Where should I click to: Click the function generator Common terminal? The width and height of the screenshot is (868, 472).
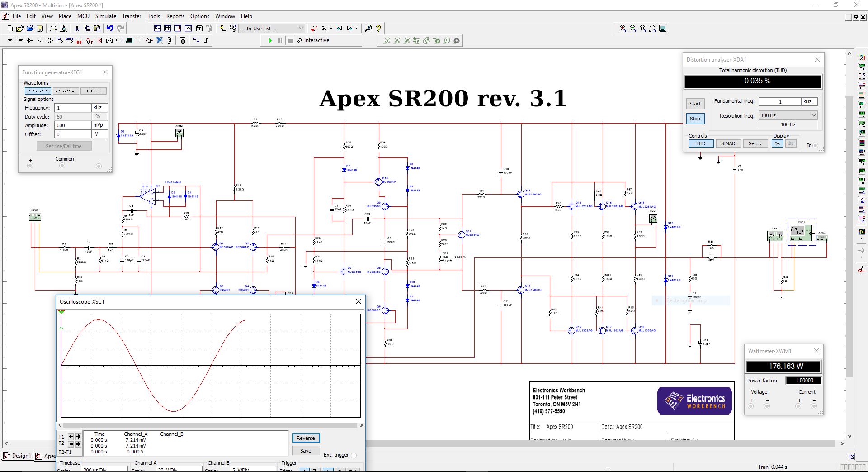tap(62, 166)
